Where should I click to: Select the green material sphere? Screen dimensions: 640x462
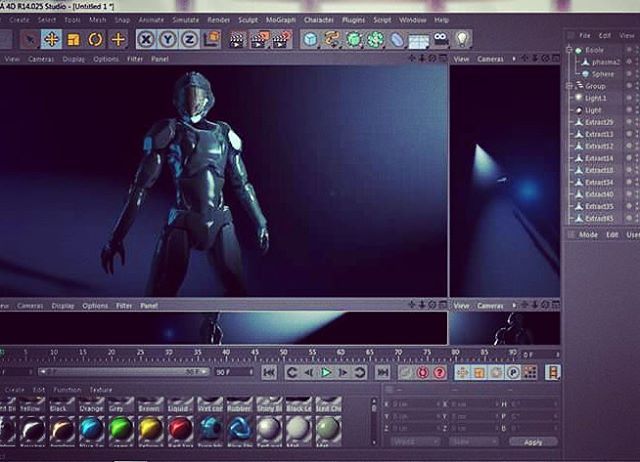coord(120,429)
